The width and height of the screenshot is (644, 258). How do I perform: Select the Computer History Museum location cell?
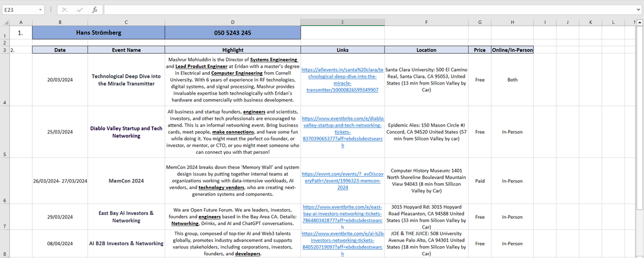pos(427,181)
